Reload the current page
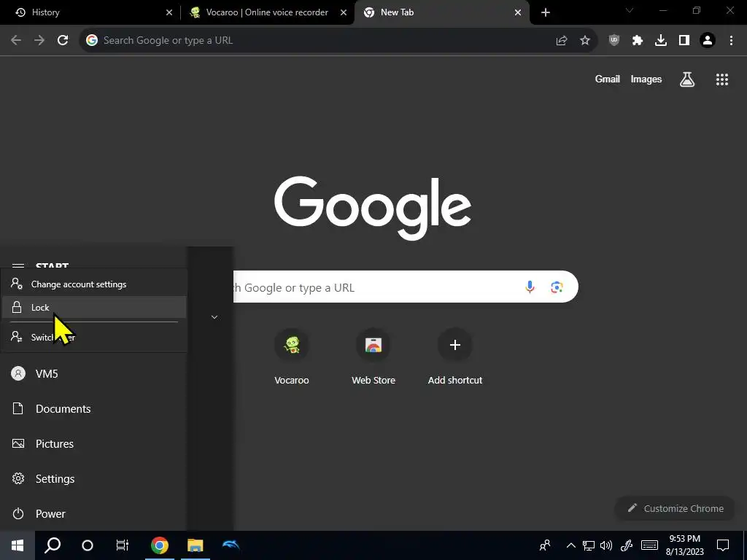 [63, 41]
